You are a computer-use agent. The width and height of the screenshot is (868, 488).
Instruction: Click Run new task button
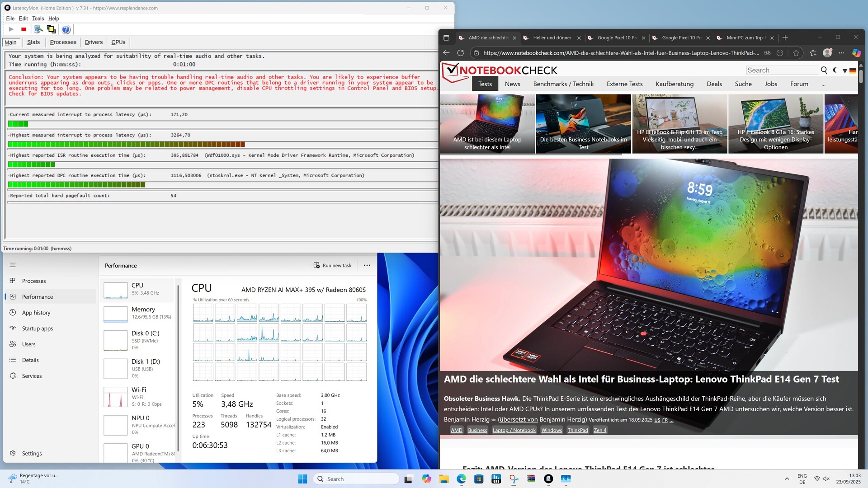pos(333,266)
